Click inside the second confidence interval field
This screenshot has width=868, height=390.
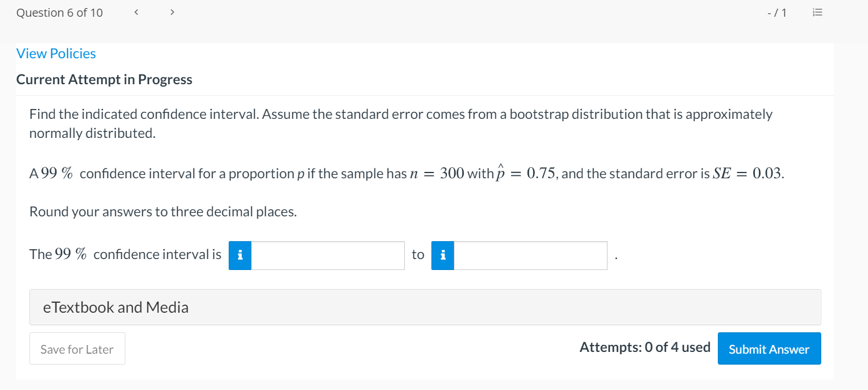pos(530,255)
